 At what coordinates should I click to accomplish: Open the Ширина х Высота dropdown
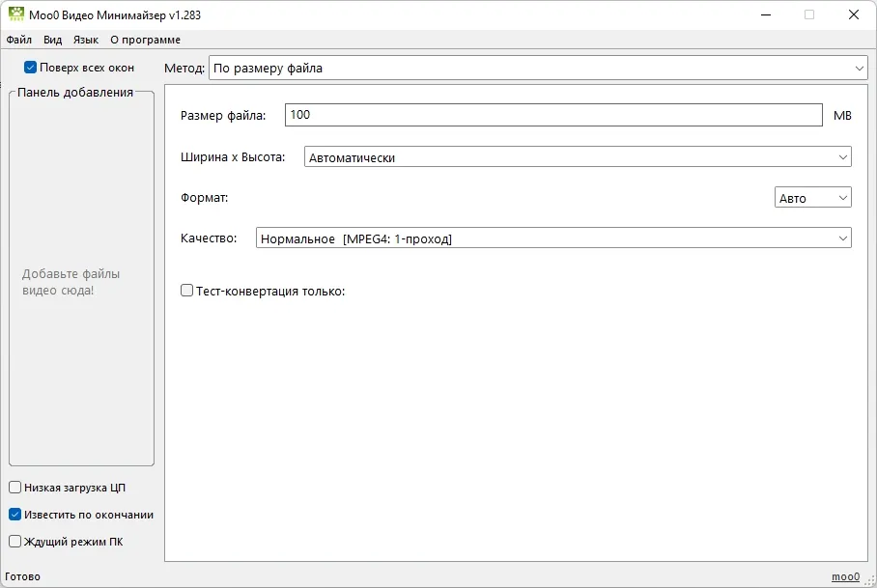click(x=578, y=157)
